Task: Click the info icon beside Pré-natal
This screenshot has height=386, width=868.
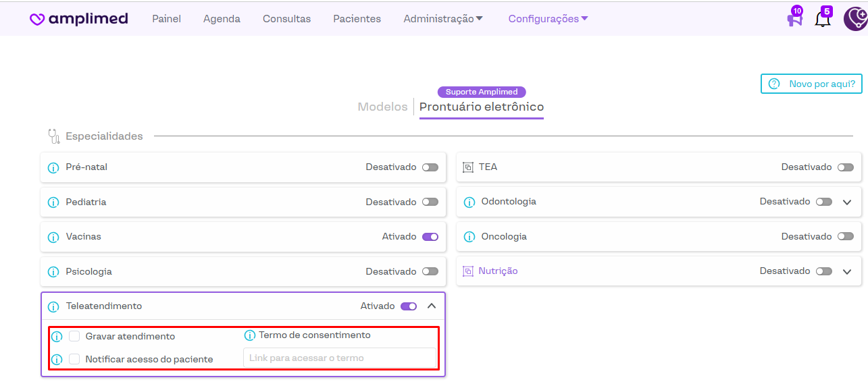Action: tap(53, 167)
